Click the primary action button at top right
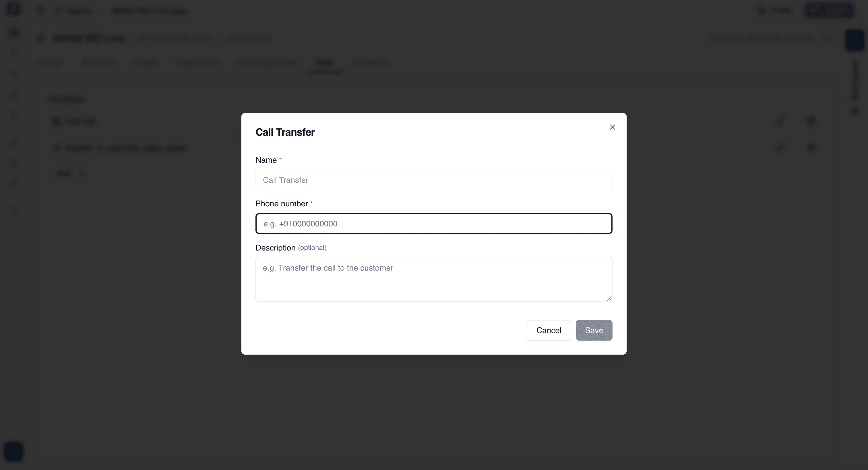This screenshot has height=470, width=868. click(829, 10)
